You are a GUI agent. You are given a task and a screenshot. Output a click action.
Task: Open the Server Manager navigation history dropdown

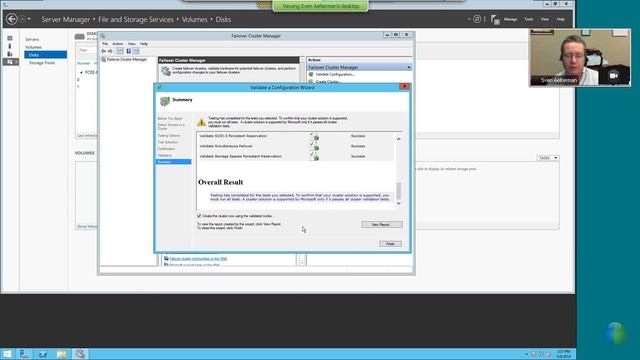pos(29,19)
